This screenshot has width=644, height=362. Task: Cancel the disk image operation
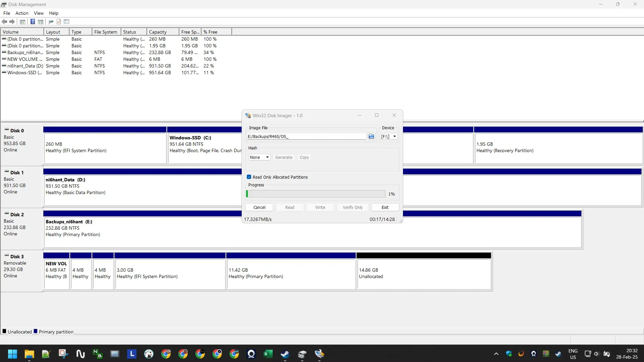(x=259, y=208)
